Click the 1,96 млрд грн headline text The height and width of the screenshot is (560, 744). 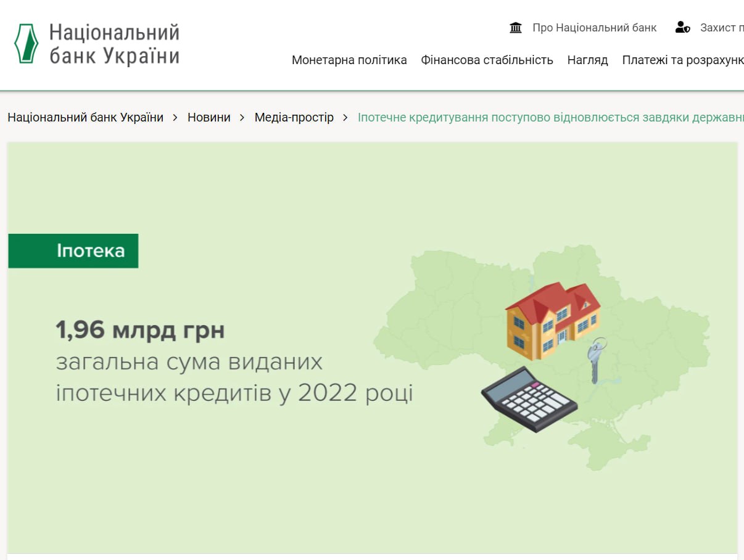(x=140, y=331)
